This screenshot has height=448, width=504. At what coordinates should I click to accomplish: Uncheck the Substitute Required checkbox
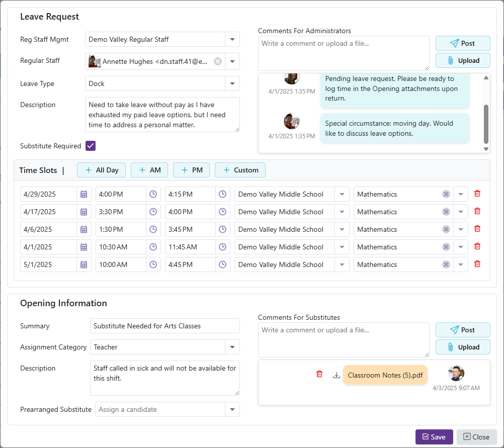click(x=91, y=146)
